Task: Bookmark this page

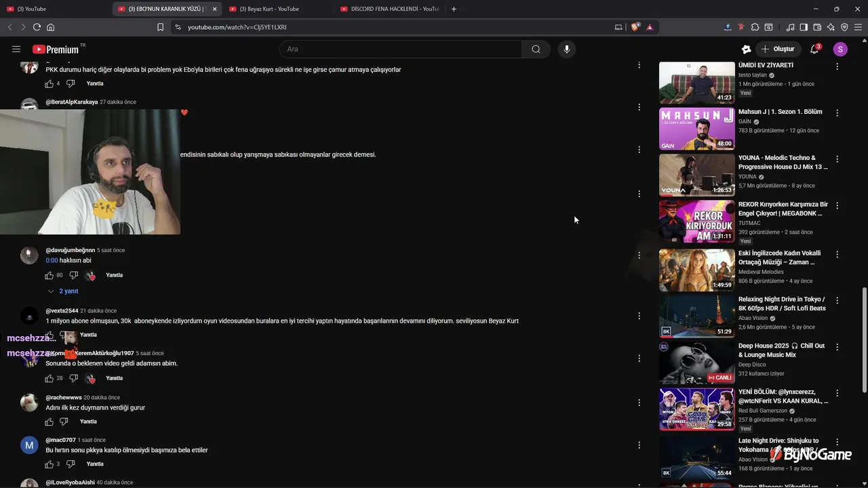Action: point(160,27)
